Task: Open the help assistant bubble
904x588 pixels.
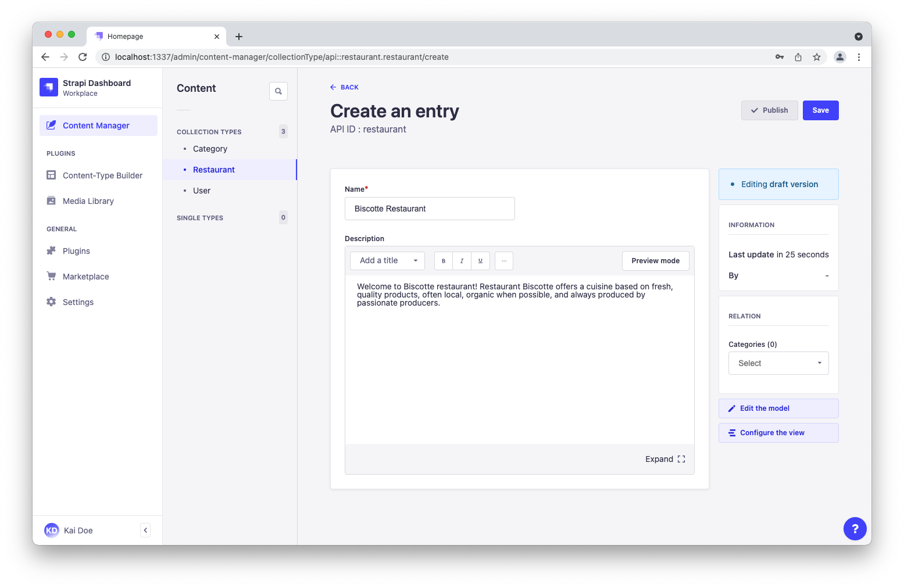Action: pos(855,528)
